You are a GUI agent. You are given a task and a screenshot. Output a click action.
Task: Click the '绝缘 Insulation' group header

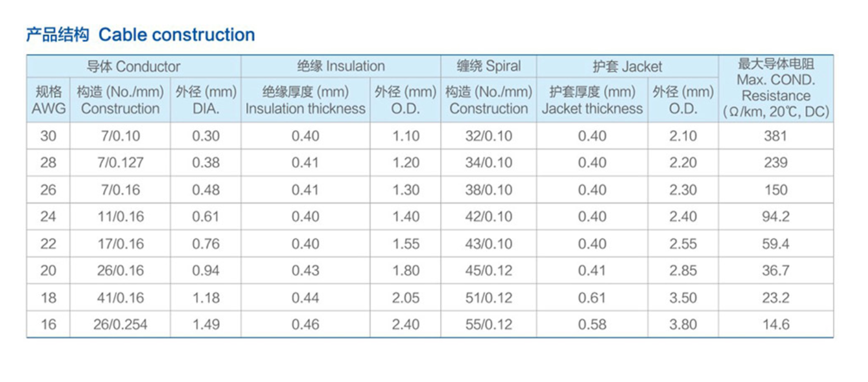click(x=341, y=67)
